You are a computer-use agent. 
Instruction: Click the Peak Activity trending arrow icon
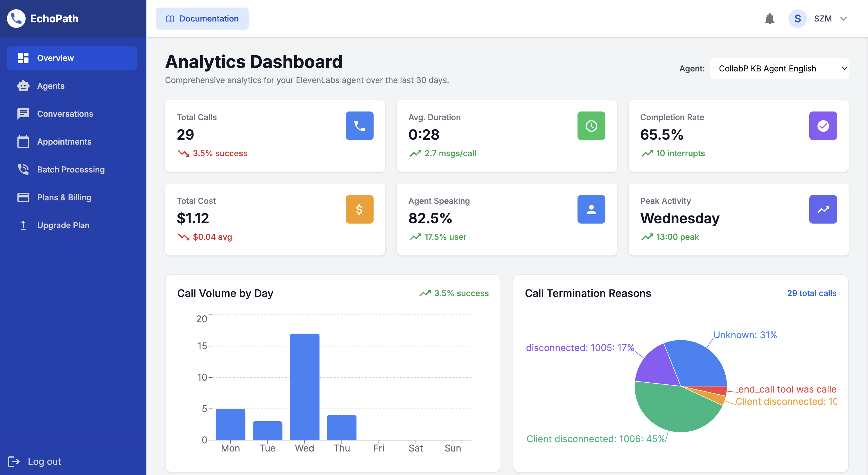click(x=822, y=209)
